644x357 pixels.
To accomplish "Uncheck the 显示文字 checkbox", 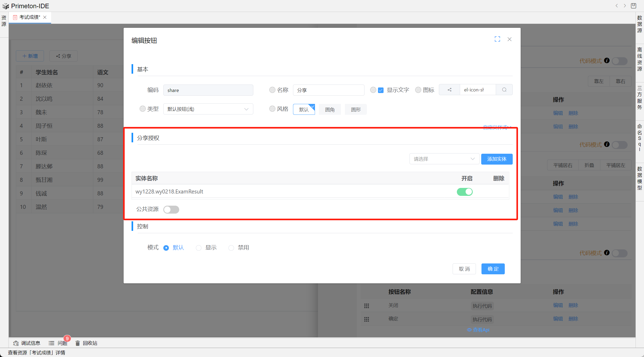I will click(x=381, y=90).
